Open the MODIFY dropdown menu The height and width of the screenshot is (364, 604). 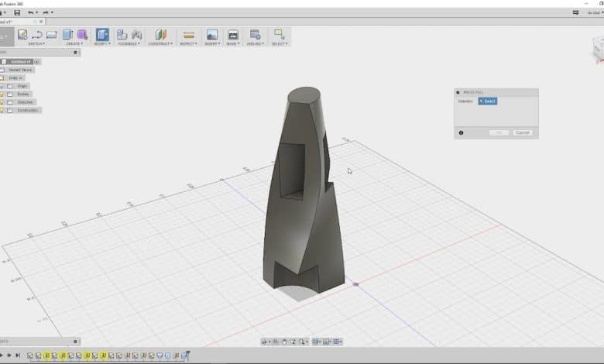(102, 44)
